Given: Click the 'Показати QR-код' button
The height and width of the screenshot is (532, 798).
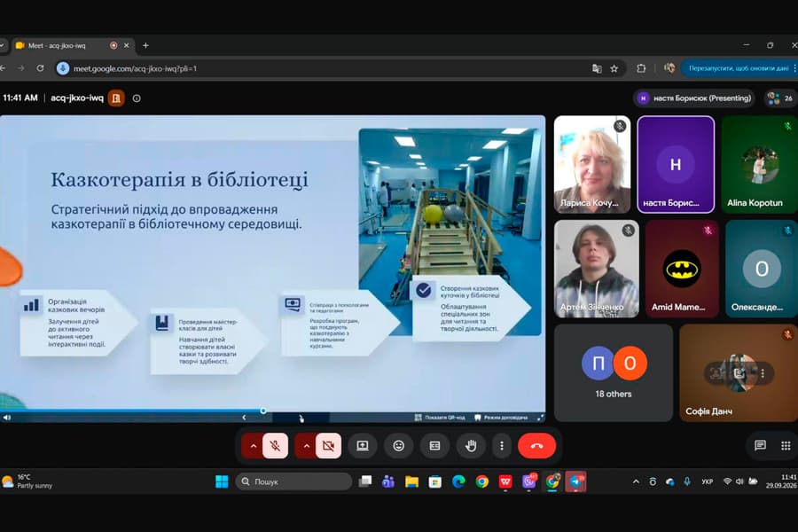Looking at the screenshot, I should (x=440, y=418).
